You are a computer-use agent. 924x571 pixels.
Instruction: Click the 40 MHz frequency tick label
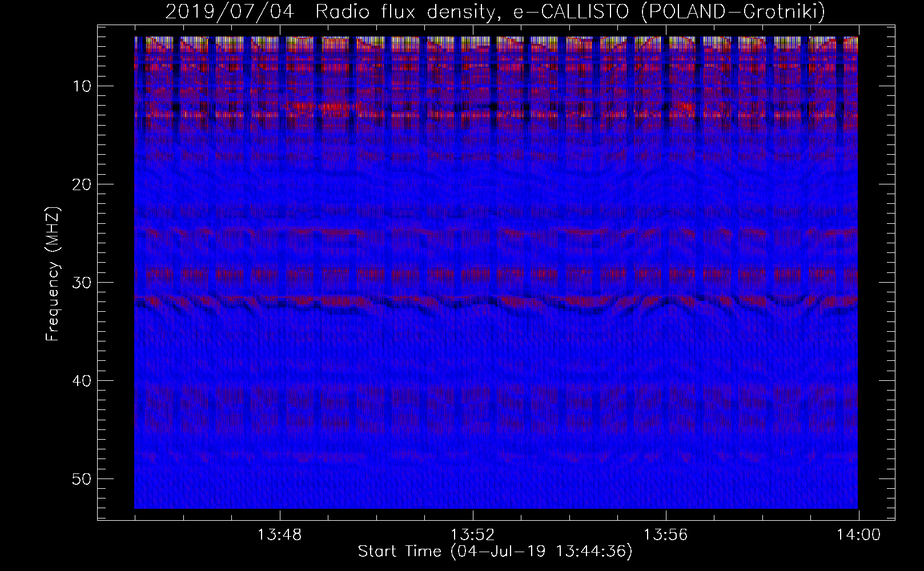[82, 381]
